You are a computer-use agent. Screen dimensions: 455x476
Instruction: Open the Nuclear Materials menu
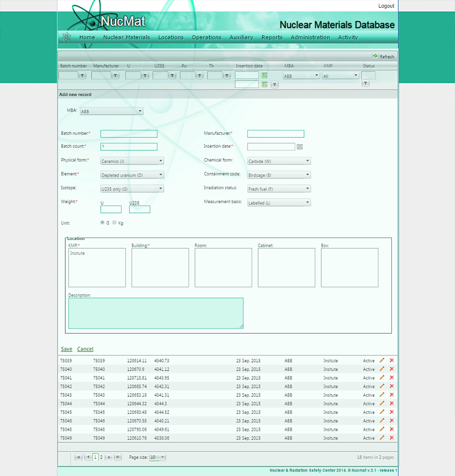(x=126, y=37)
